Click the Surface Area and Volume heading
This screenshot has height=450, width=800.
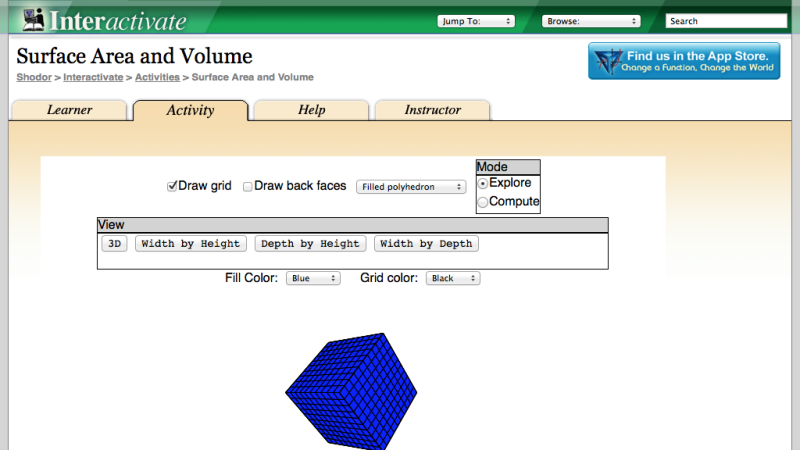tap(134, 56)
